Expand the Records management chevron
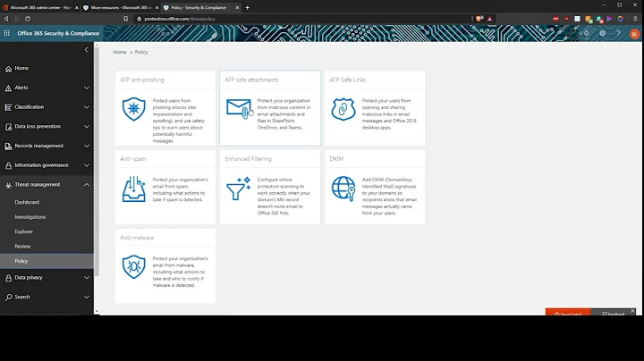 coord(86,146)
